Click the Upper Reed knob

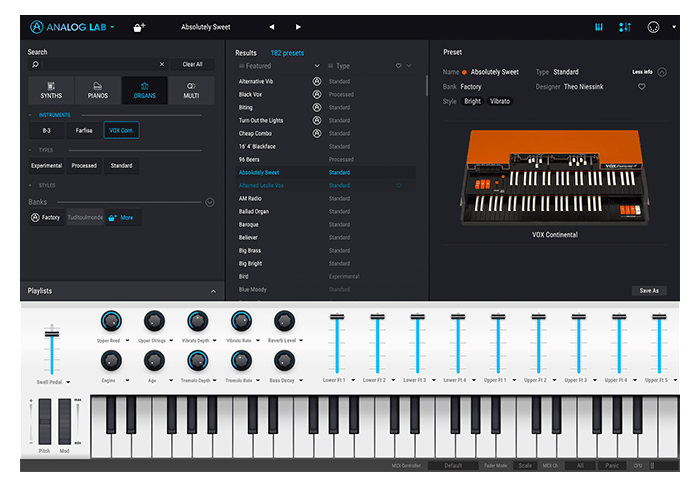(x=111, y=321)
